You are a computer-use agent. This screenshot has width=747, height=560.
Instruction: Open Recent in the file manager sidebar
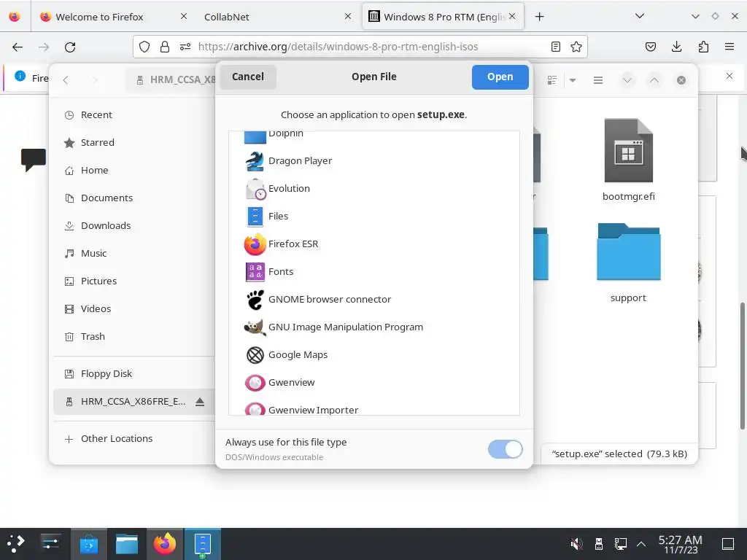tap(134, 114)
